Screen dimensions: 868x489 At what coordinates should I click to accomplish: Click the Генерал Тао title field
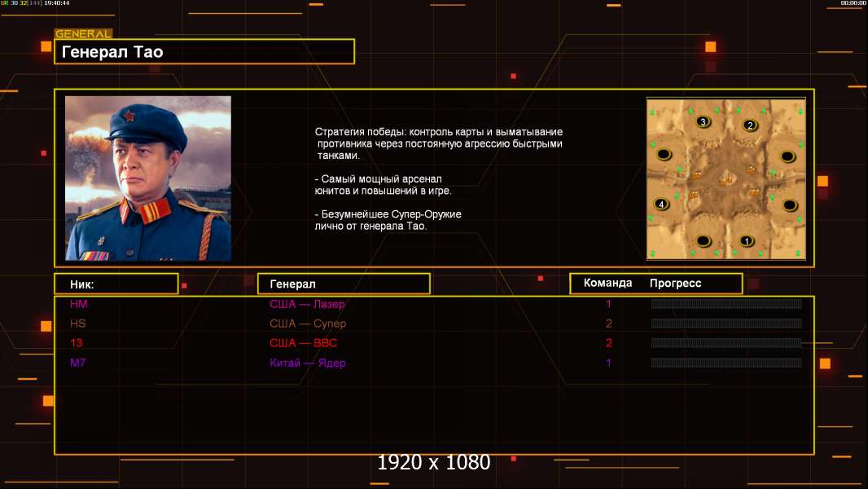204,51
